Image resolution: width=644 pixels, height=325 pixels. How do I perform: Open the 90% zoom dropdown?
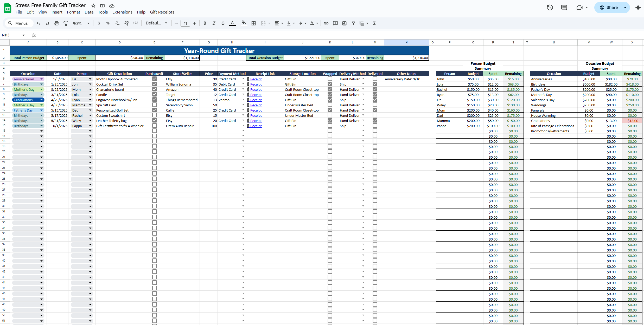coord(81,23)
